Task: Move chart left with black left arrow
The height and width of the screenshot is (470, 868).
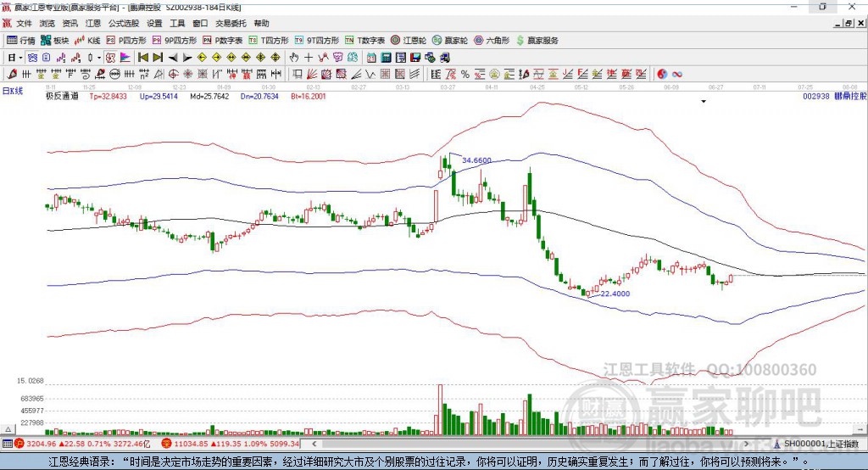Action: click(173, 58)
